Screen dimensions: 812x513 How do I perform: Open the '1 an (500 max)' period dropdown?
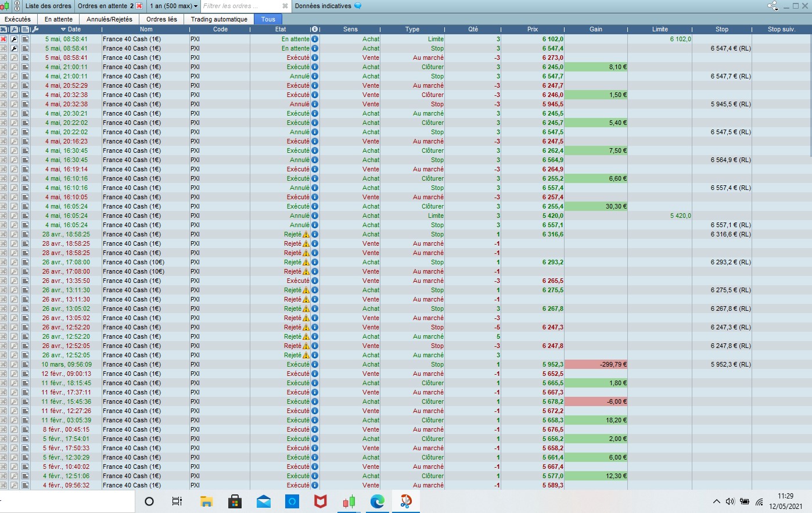[x=174, y=6]
